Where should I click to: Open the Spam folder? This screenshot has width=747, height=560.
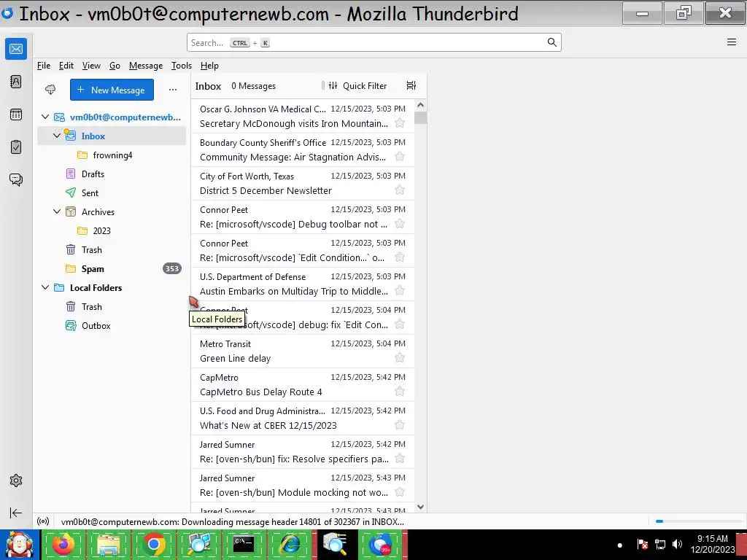point(112,268)
